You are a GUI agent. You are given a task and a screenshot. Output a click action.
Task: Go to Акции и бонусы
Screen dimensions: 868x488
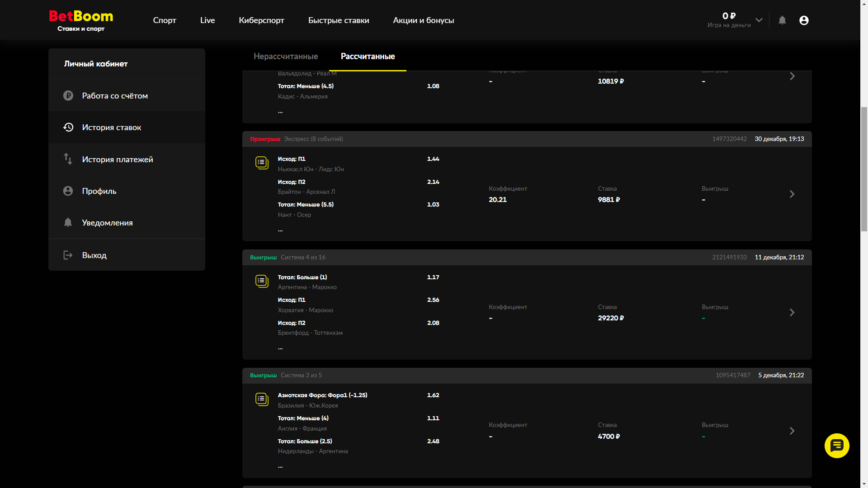tap(423, 20)
